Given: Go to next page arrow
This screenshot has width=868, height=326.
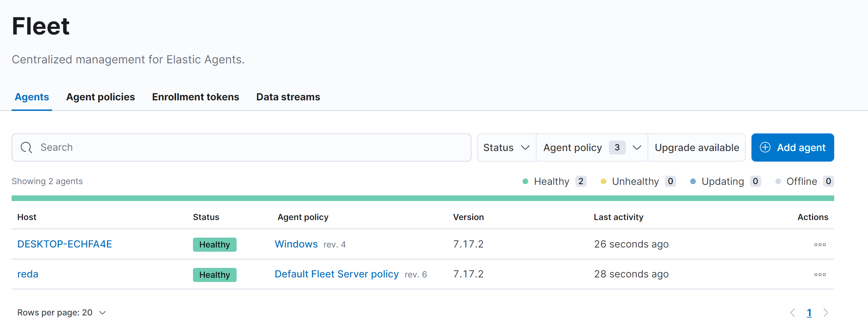Looking at the screenshot, I should [x=825, y=313].
